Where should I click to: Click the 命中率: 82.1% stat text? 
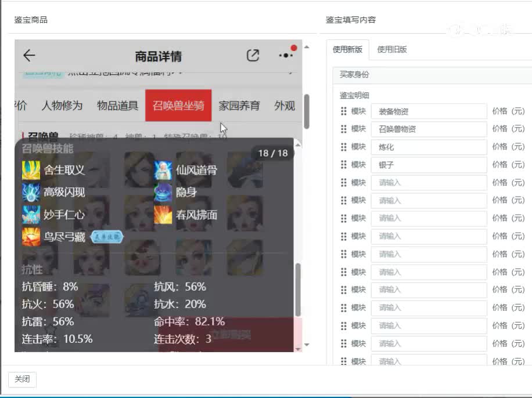point(189,321)
